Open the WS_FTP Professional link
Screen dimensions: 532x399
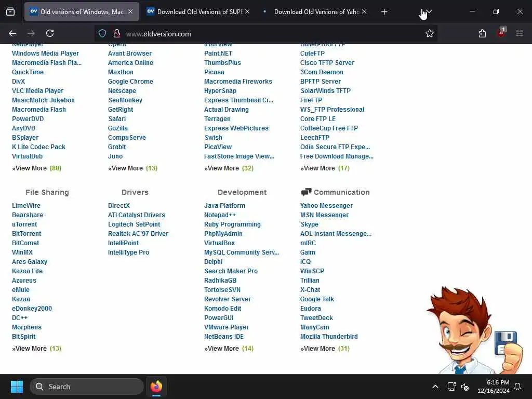coord(332,110)
